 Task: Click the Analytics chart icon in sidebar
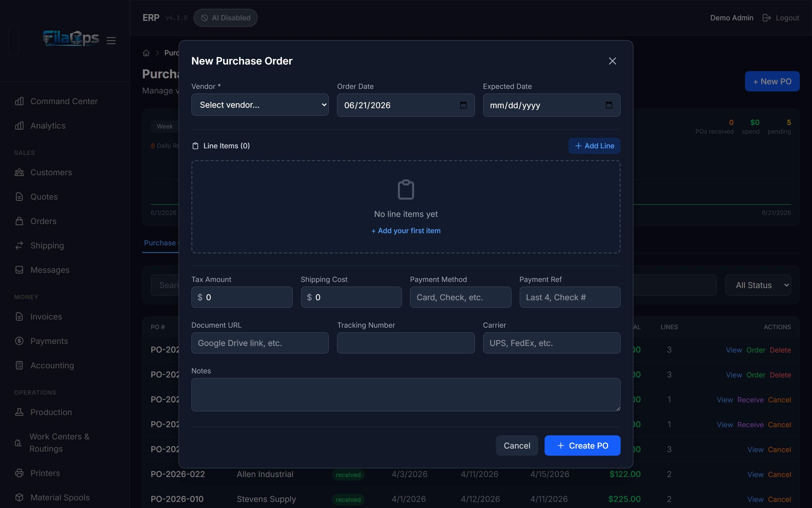pyautogui.click(x=19, y=126)
